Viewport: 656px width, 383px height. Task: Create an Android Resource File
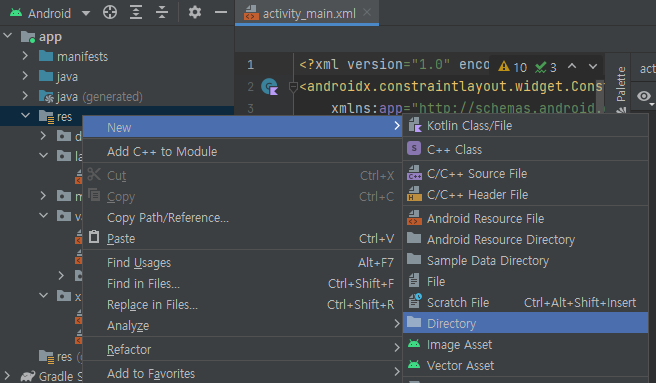click(x=525, y=218)
